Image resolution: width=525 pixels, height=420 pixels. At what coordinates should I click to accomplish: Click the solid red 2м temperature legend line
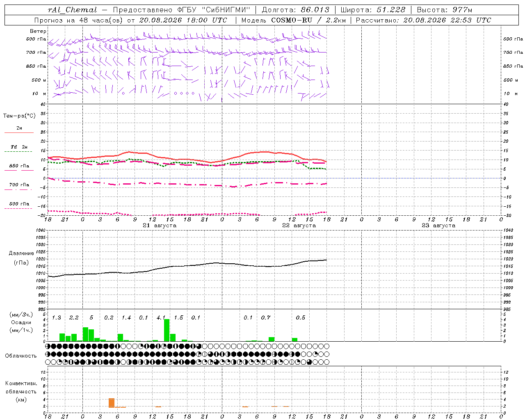pyautogui.click(x=19, y=133)
